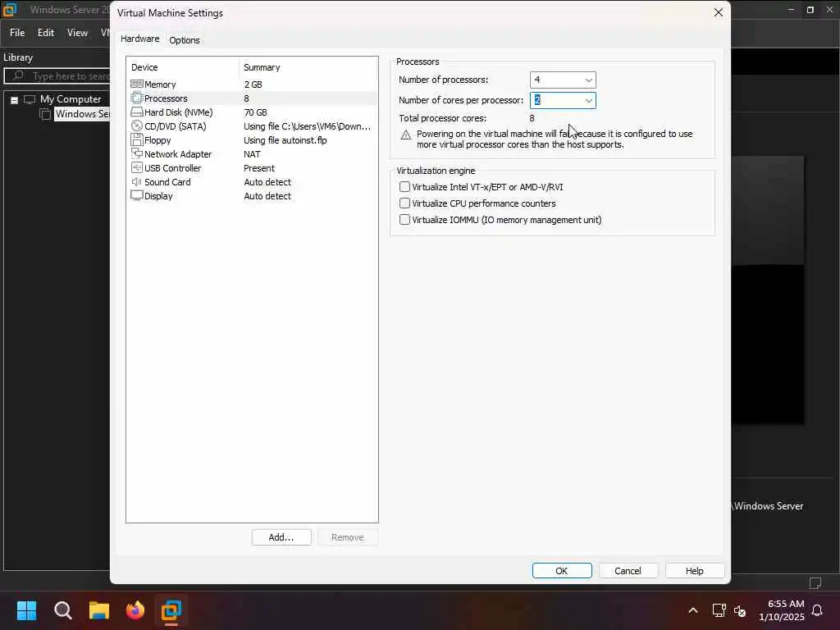
Task: Enable Virtualize IOMMU checkbox
Action: 404,220
